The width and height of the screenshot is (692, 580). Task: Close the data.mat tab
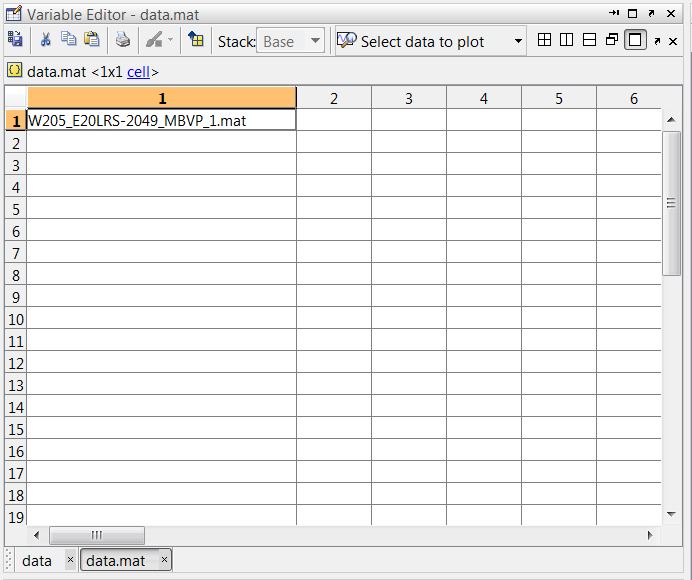164,560
